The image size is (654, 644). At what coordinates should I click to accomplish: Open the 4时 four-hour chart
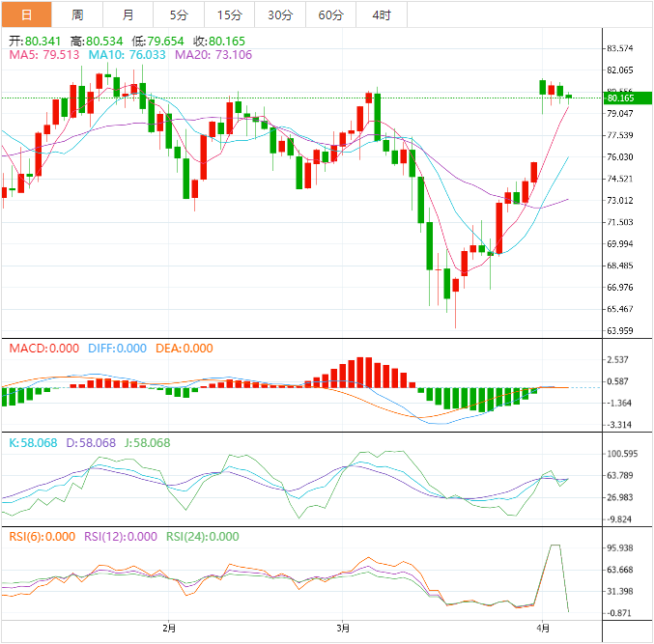(381, 14)
